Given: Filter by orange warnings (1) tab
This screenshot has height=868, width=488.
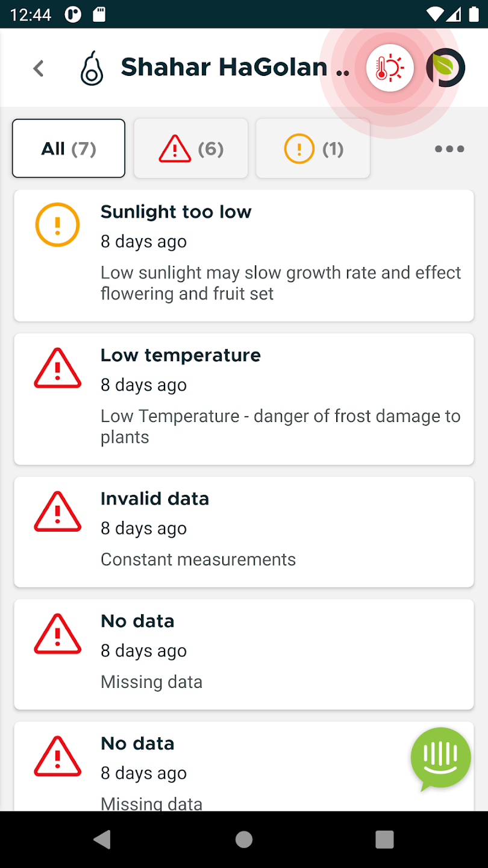Looking at the screenshot, I should 313,148.
